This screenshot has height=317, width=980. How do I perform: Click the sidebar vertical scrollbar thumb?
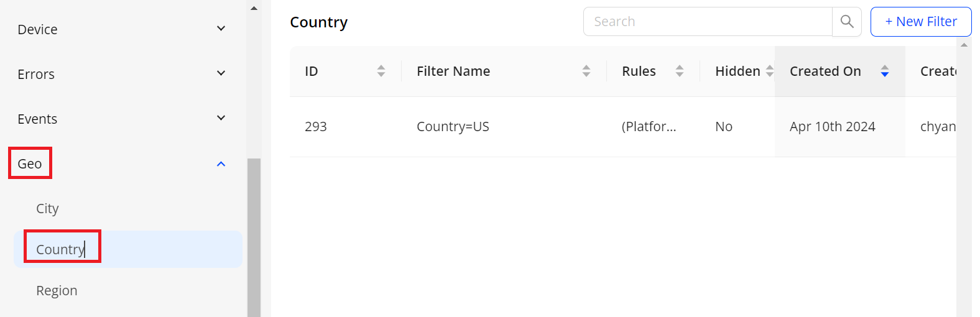(x=254, y=236)
